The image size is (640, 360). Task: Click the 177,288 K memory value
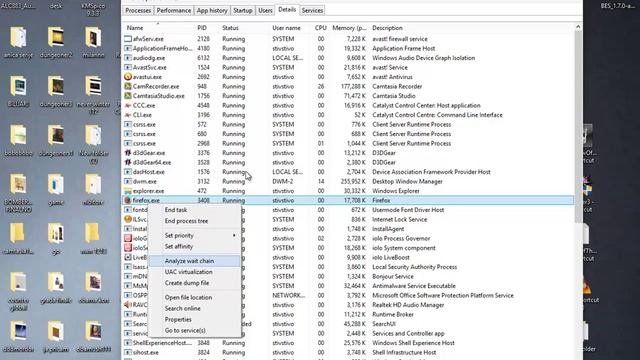[x=353, y=86]
